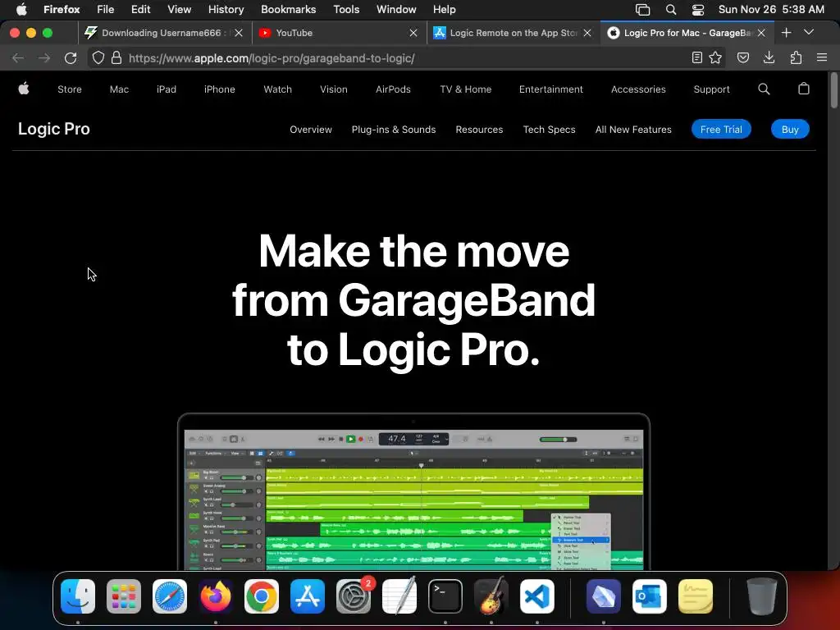The height and width of the screenshot is (630, 840).
Task: Reload the current page
Action: coord(71,58)
